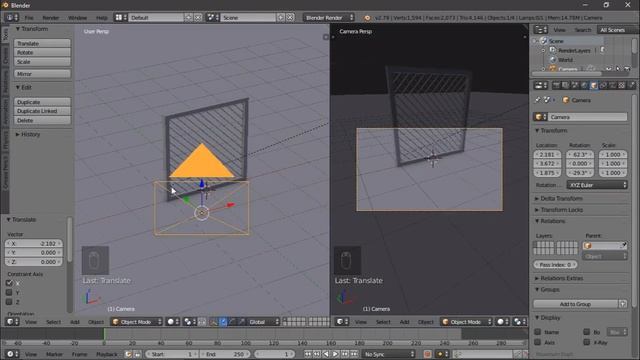Viewport: 640px width, 360px height.
Task: Open the pivot point selector in the Camera Persp viewport header
Action: (519, 322)
